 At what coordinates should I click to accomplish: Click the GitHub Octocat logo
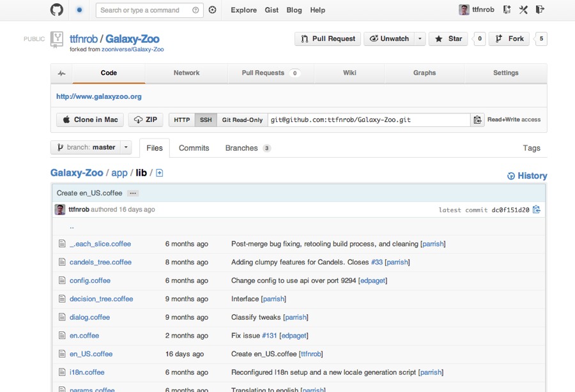pos(57,10)
